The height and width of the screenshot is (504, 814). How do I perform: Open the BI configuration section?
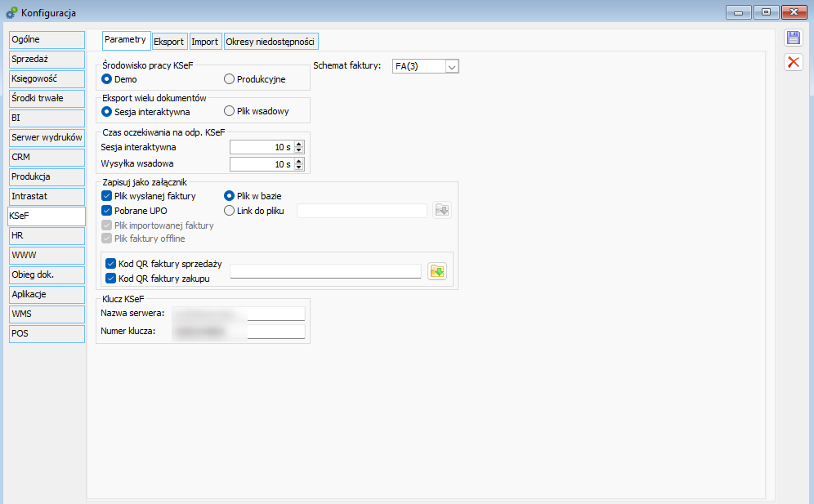pyautogui.click(x=47, y=118)
